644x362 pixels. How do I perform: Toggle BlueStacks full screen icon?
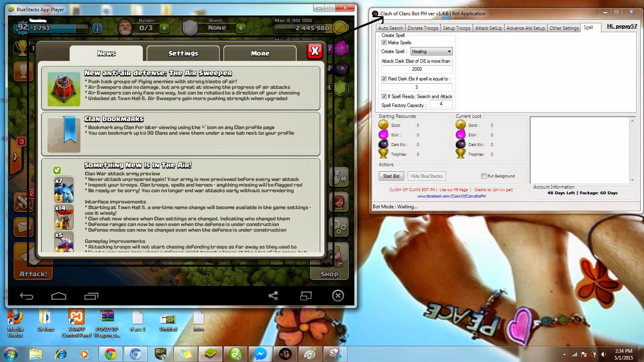click(306, 296)
